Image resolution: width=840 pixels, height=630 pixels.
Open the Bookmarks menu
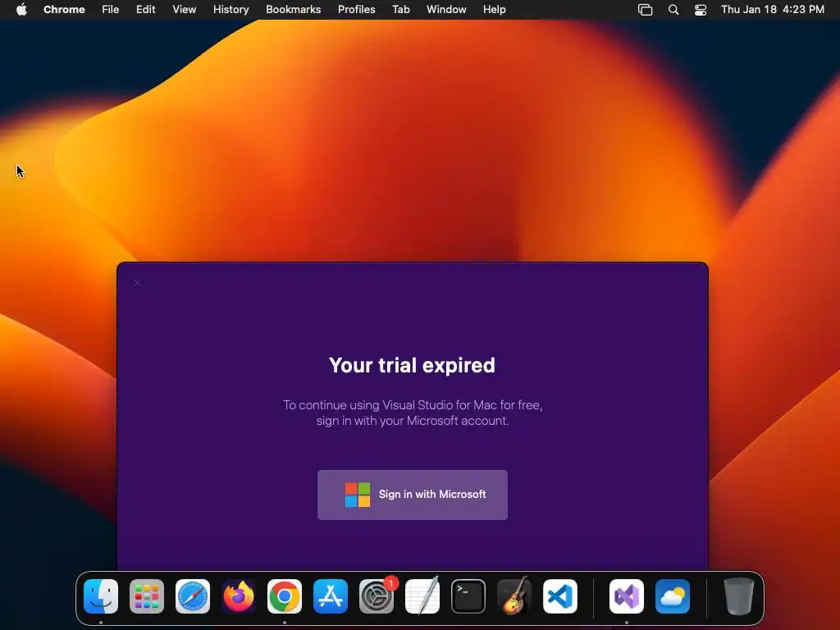click(x=294, y=10)
